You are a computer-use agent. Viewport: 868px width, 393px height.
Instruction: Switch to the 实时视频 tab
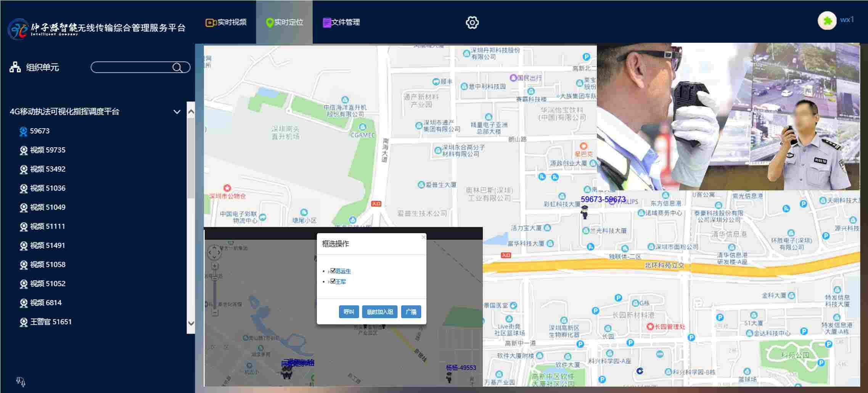[226, 23]
